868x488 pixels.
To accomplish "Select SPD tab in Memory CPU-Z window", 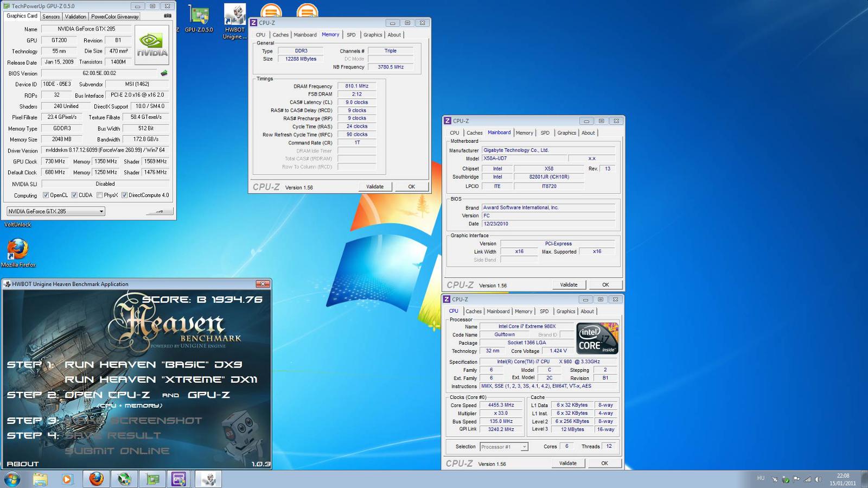I will 351,35.
